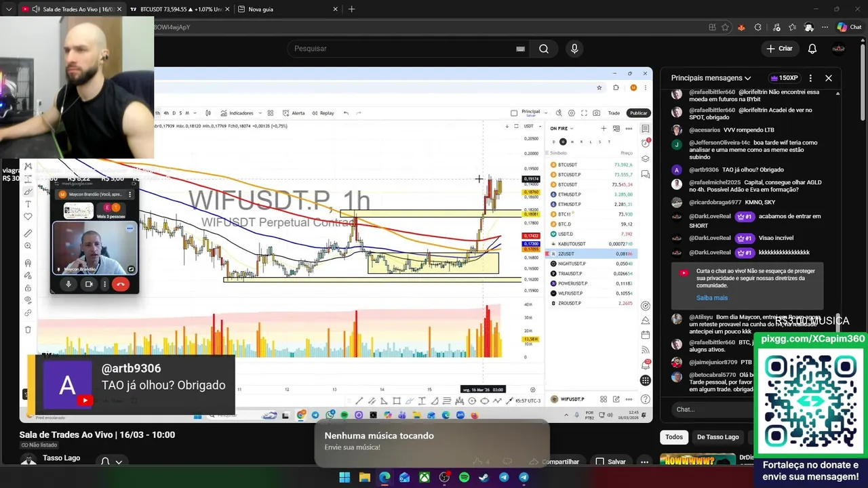Click the TradingView Alerta button
Viewport: 868px width, 488px height.
coord(294,113)
